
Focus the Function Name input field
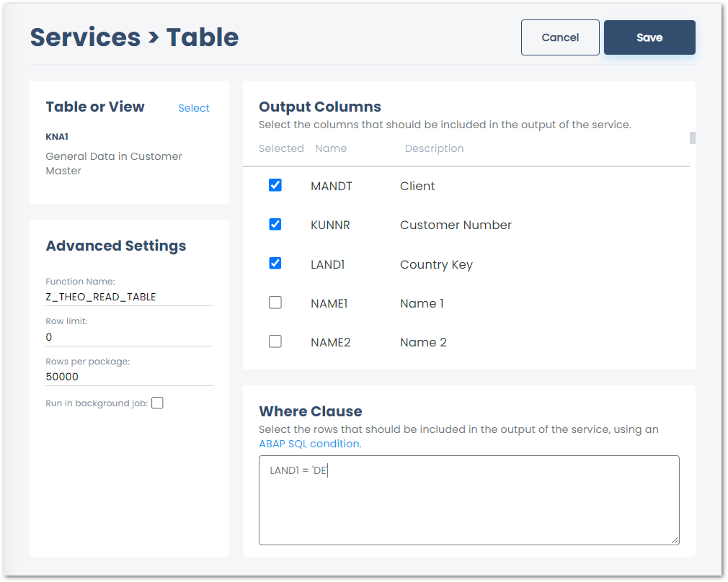(x=128, y=297)
